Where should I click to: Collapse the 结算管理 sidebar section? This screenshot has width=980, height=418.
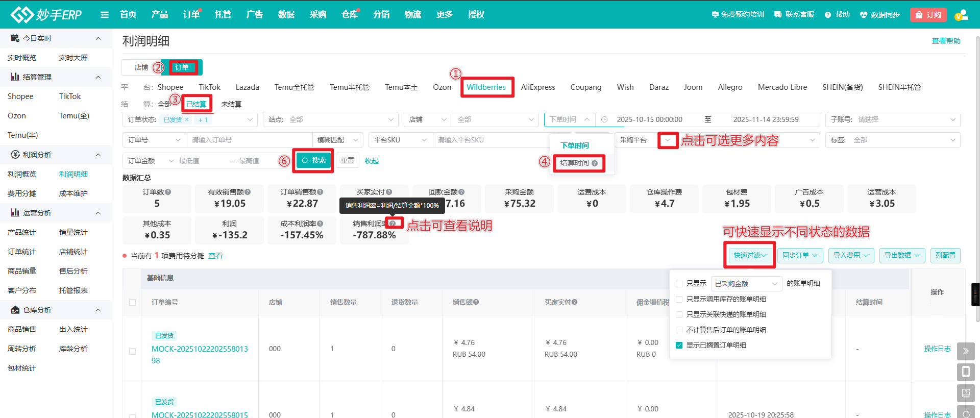coord(98,77)
